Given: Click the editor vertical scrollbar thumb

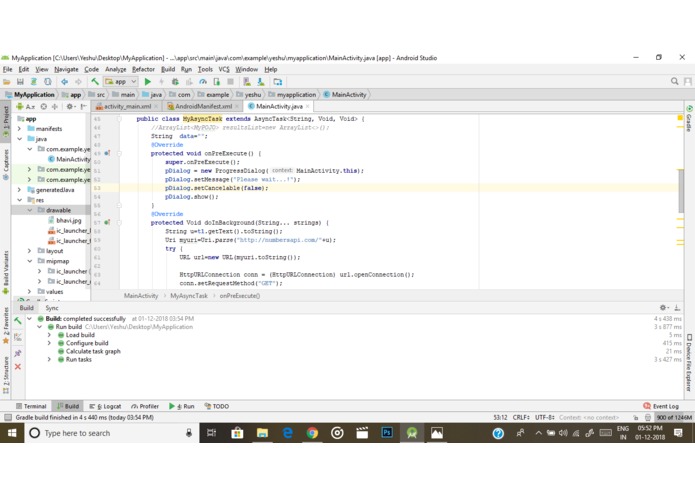Looking at the screenshot, I should coord(681,191).
